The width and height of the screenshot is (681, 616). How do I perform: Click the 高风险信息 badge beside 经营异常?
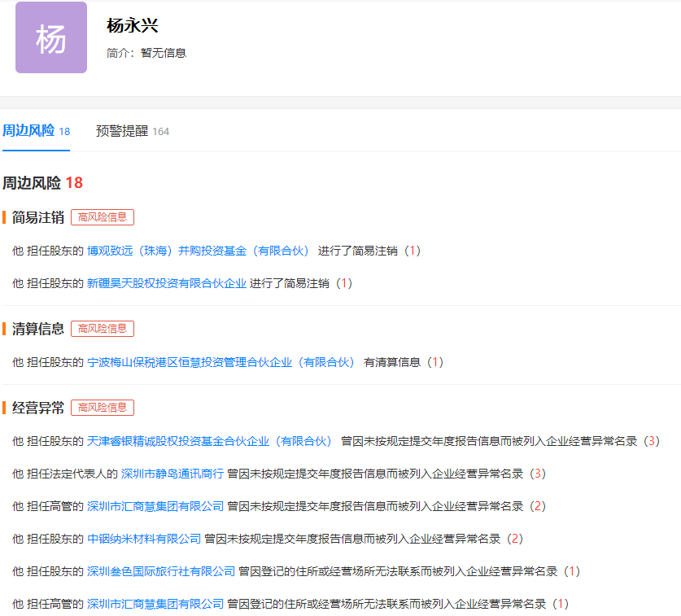103,408
